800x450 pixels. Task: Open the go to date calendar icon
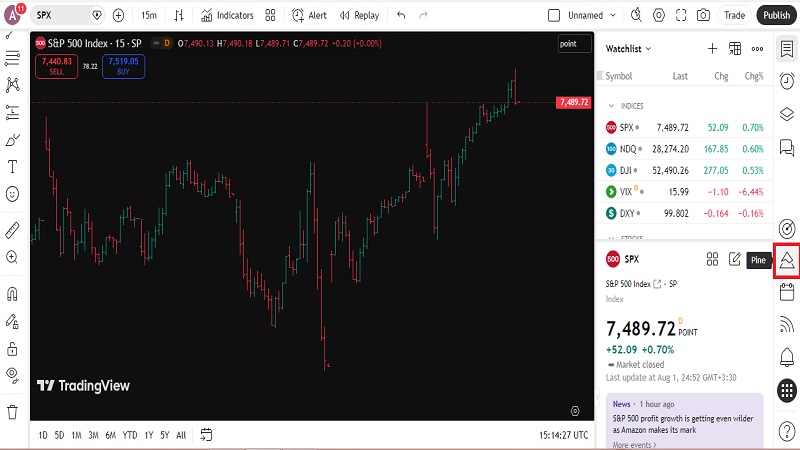click(206, 435)
